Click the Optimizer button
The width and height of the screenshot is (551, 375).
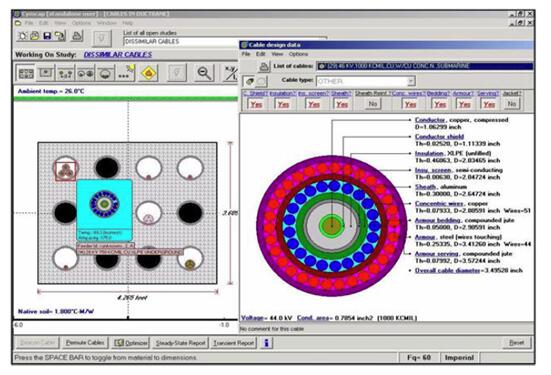point(131,343)
